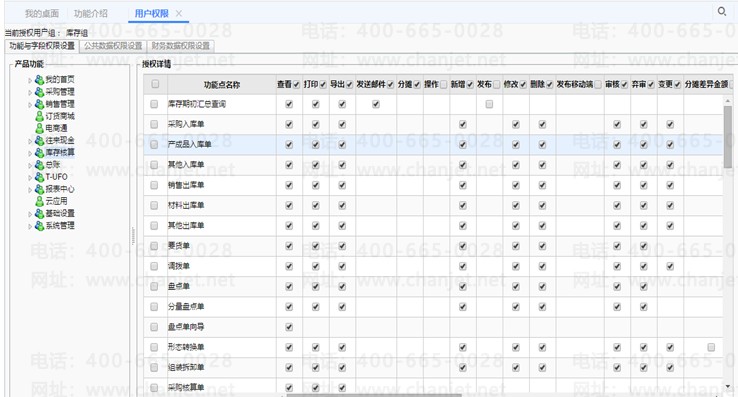Click the 我的首页 tree node icon
The image size is (738, 397).
(x=40, y=80)
